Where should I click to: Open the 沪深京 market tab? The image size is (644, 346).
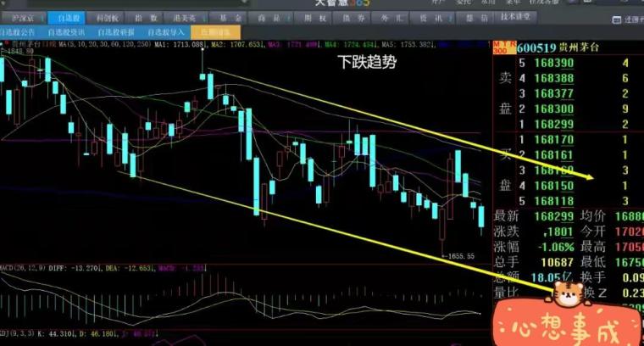[x=20, y=17]
